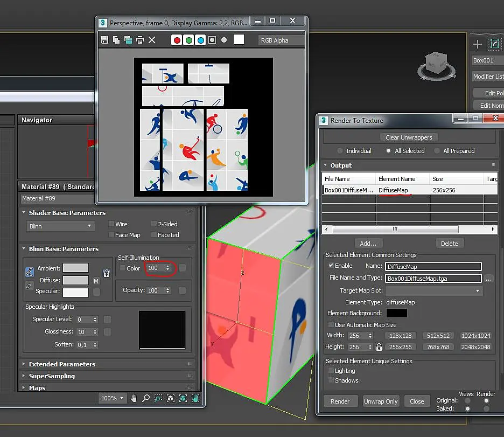Browse file with the ellipsis button
Image resolution: width=504 pixels, height=437 pixels.
[488, 279]
